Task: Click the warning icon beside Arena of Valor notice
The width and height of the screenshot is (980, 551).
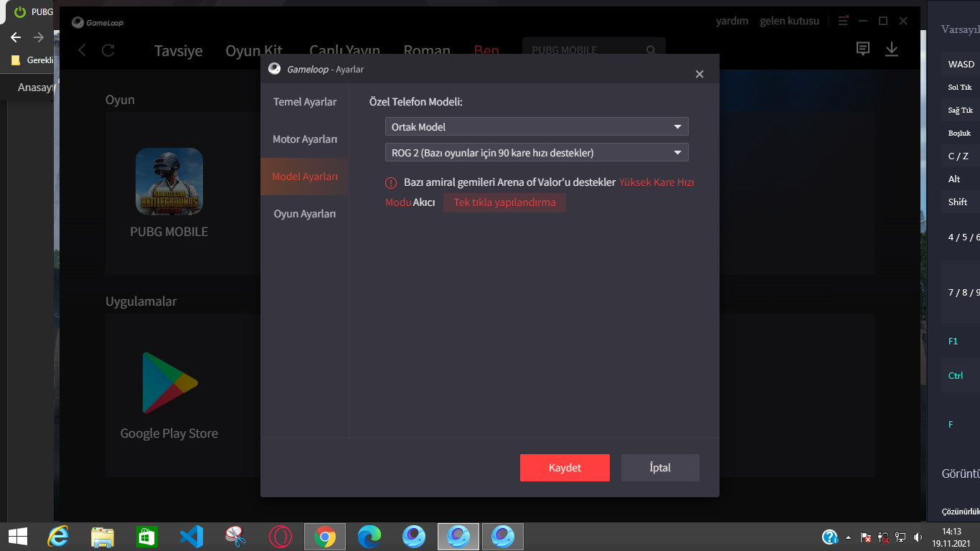Action: click(391, 182)
